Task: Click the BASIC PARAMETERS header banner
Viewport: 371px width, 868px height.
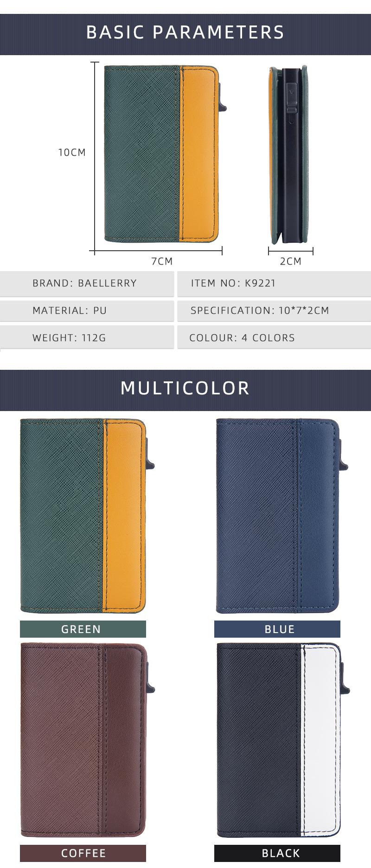Action: tap(185, 34)
